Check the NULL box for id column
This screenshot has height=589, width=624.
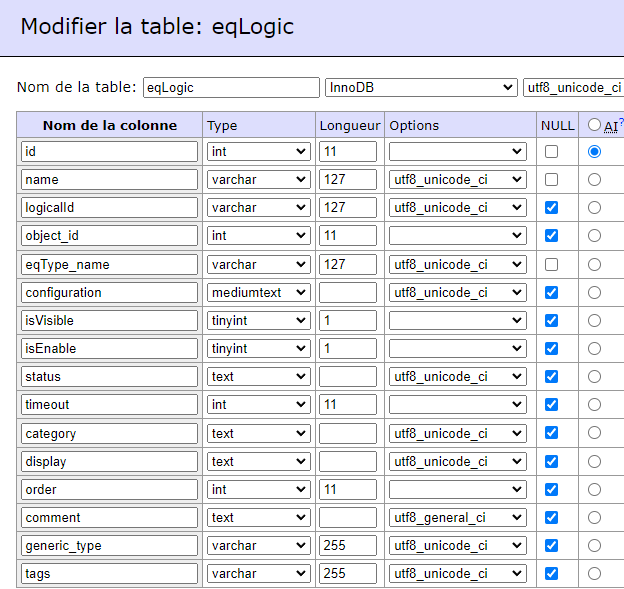click(x=551, y=152)
